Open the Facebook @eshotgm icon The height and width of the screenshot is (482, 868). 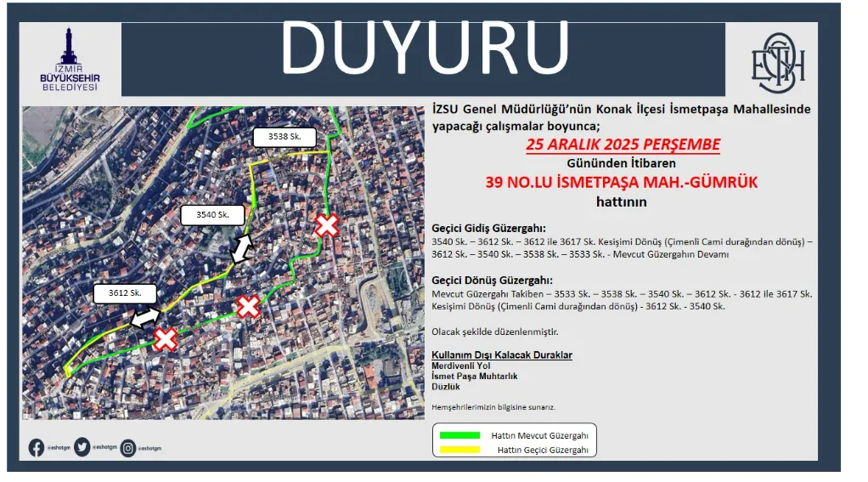[37, 448]
